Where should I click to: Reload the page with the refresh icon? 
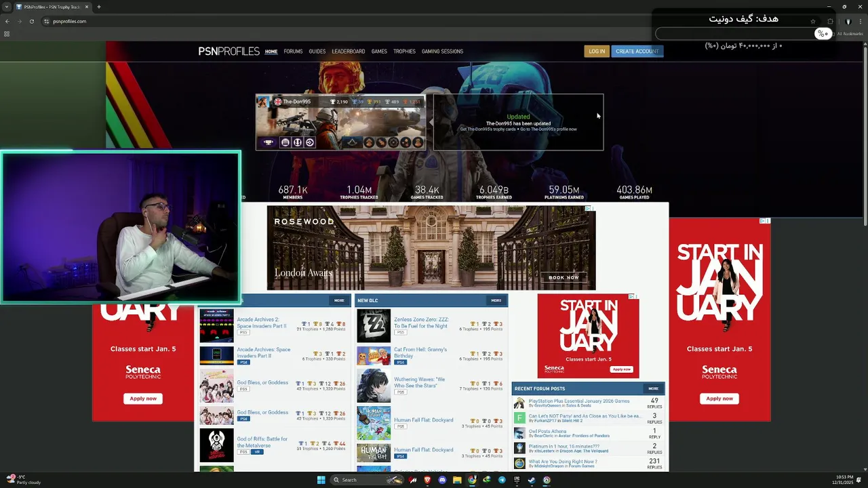coord(31,21)
